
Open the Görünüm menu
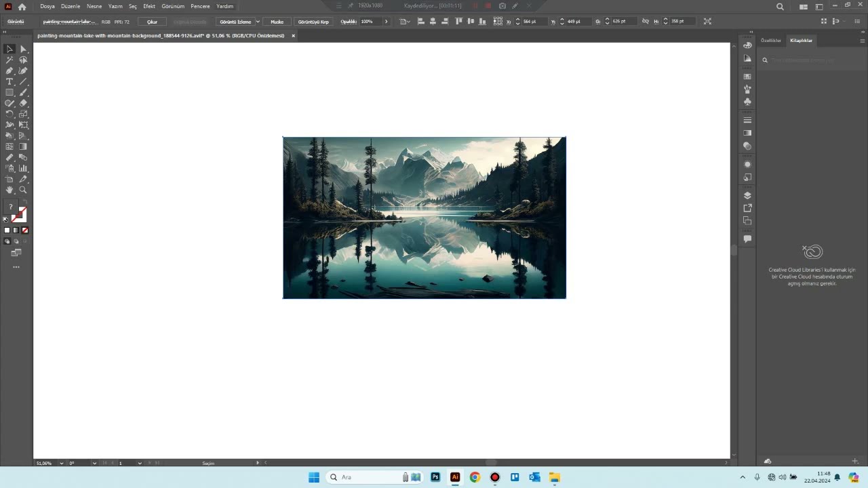(173, 6)
